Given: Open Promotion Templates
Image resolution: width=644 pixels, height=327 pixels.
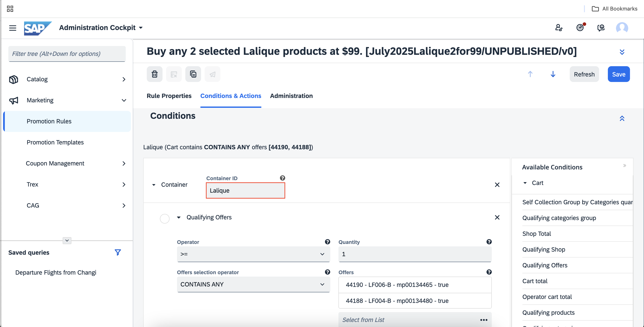Looking at the screenshot, I should pos(55,142).
